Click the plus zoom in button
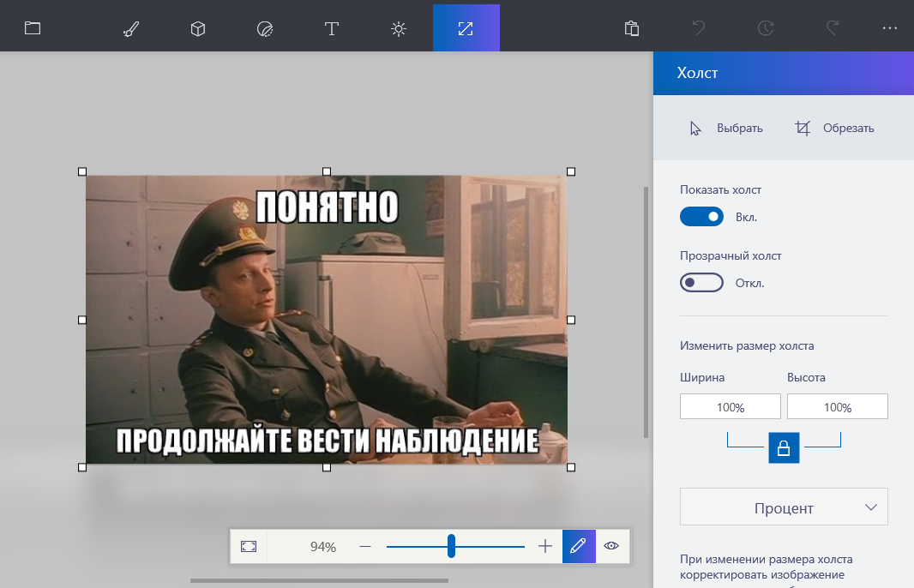 545,547
